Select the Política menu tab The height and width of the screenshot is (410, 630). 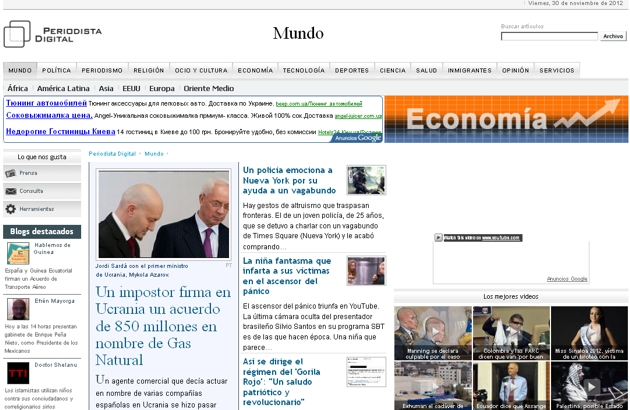pos(56,70)
